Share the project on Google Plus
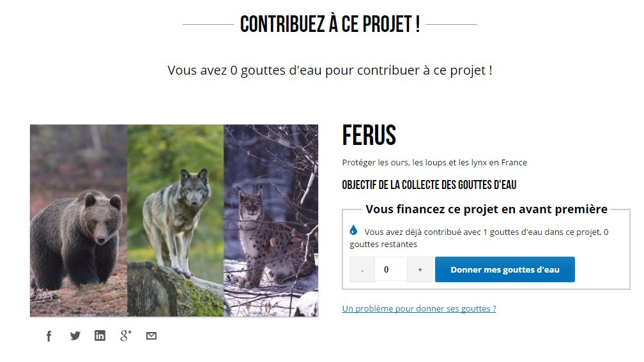This screenshot has width=644, height=362. click(x=126, y=335)
